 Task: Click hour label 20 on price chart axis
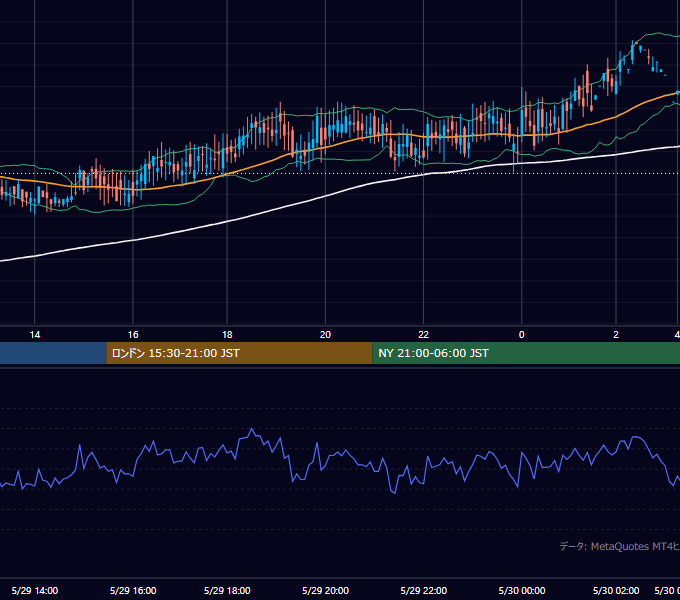click(325, 335)
